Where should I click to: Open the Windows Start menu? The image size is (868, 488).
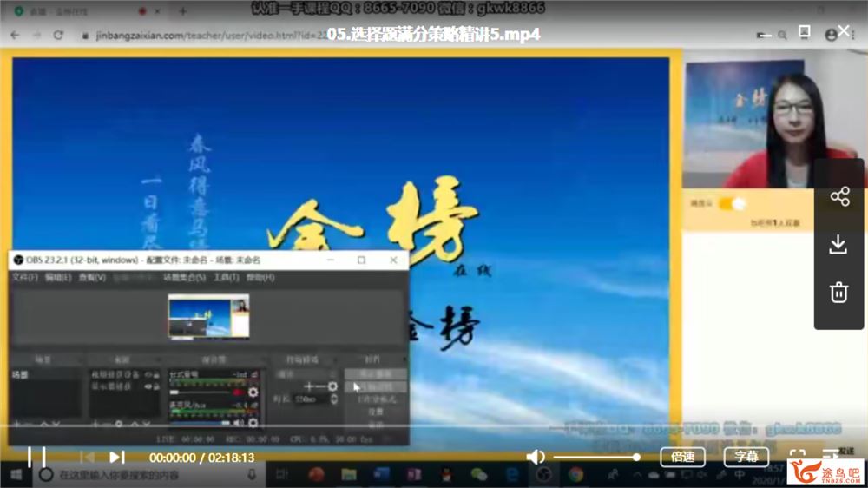(x=16, y=475)
